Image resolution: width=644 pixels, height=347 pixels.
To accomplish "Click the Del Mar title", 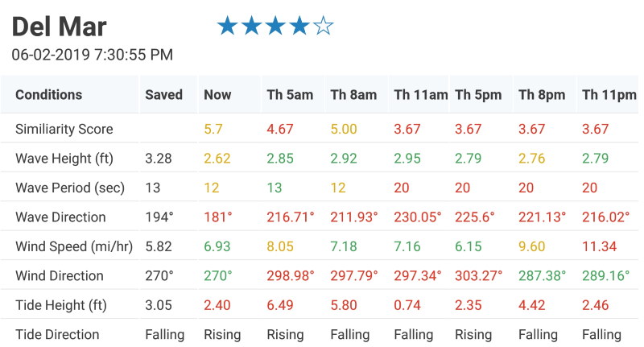I will point(59,27).
